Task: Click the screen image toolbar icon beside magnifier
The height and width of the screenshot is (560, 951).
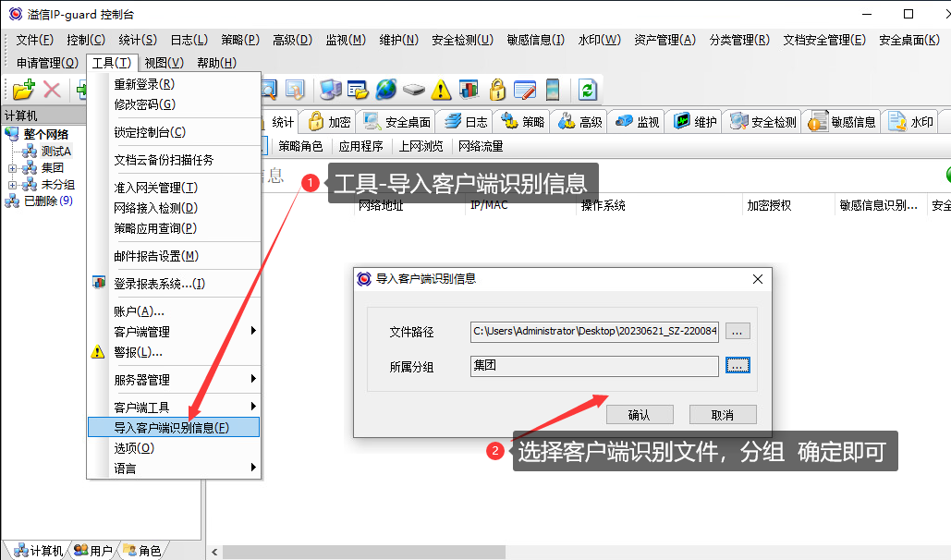Action: tap(295, 90)
